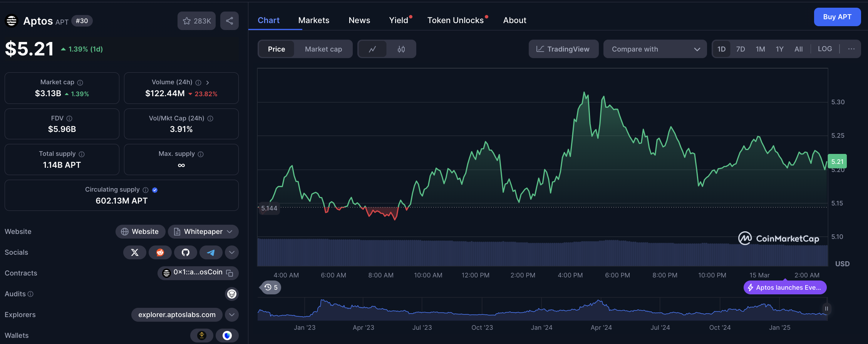Switch to line chart view
This screenshot has height=344, width=868.
point(372,49)
